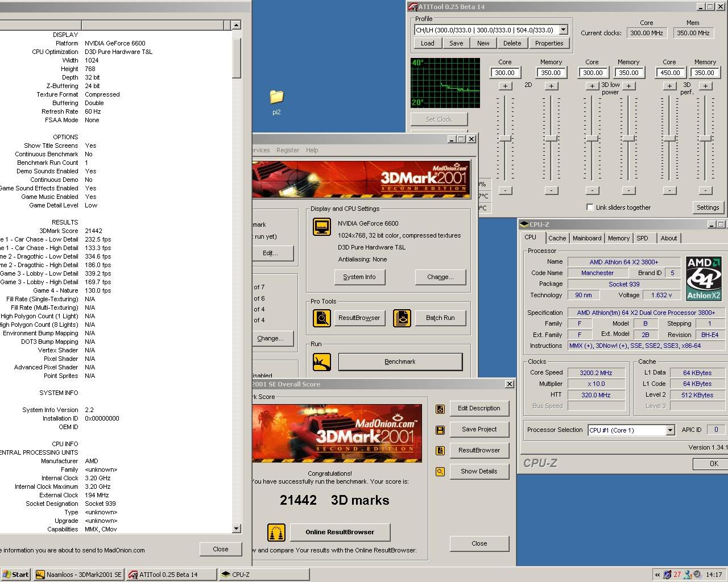The height and width of the screenshot is (582, 728).
Task: Switch to the Cache tab in CPU-Z
Action: 557,238
